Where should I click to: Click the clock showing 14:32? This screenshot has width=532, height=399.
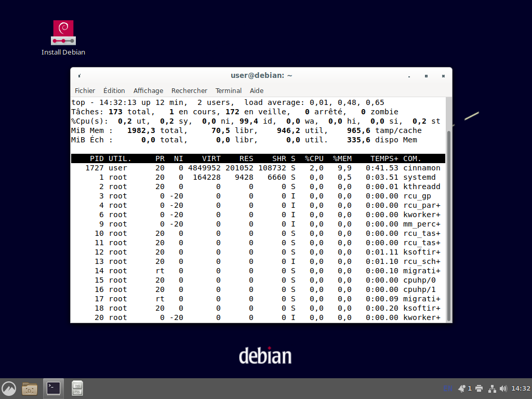pos(521,389)
